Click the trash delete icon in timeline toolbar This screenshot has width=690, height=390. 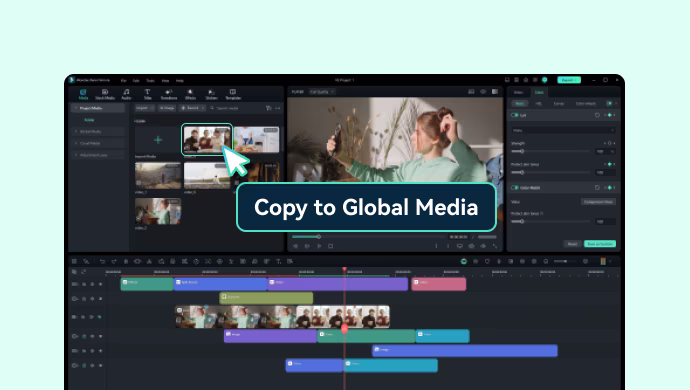click(126, 261)
